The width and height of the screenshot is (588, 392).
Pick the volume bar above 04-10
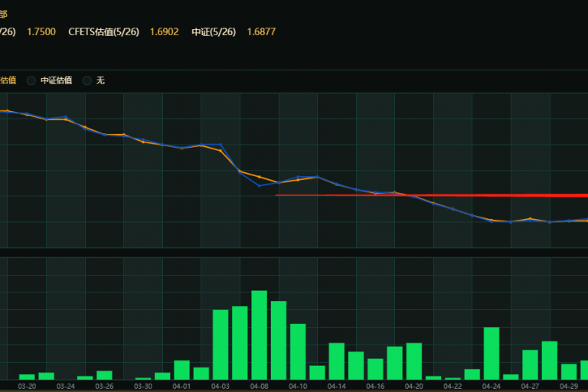click(298, 351)
